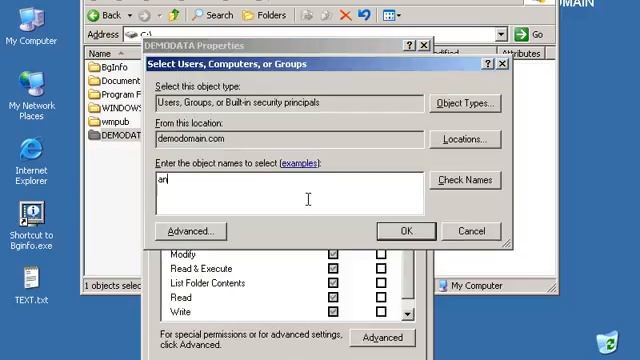This screenshot has height=360, width=640.
Task: Sort by the Attributes column header
Action: [521, 53]
